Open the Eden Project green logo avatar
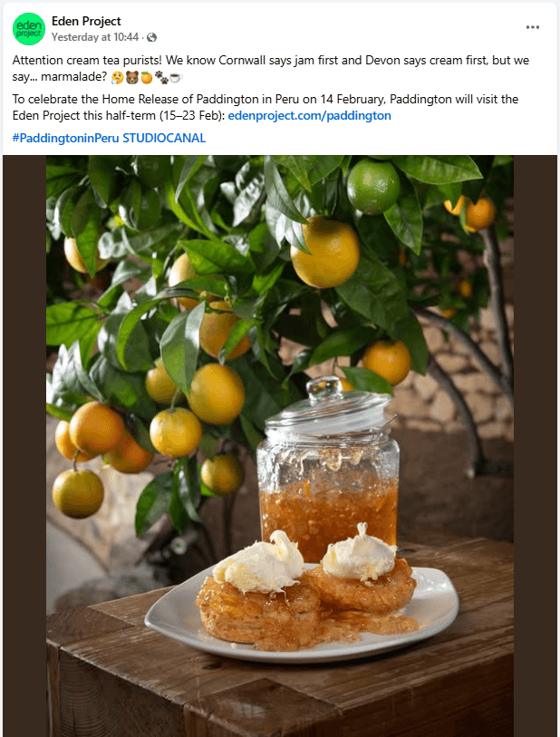The width and height of the screenshot is (560, 737). (29, 29)
